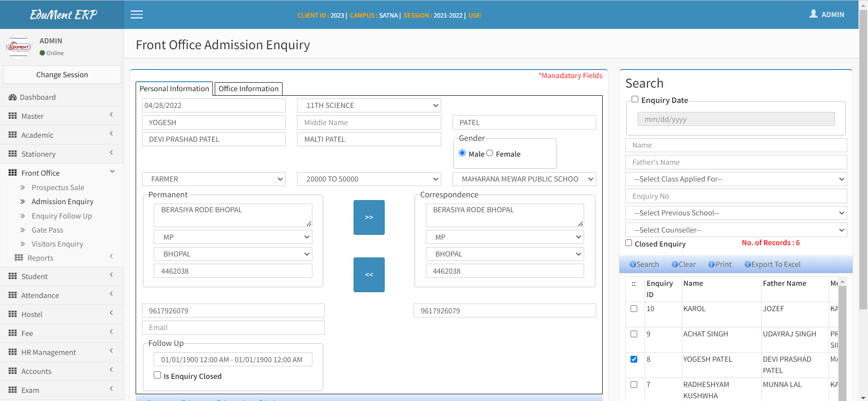Click the Dashboard palette icon
This screenshot has height=401, width=868.
click(13, 97)
